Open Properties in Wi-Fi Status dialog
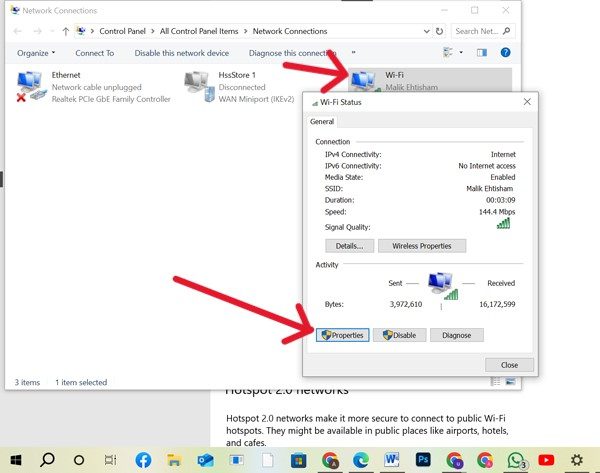 coord(342,335)
